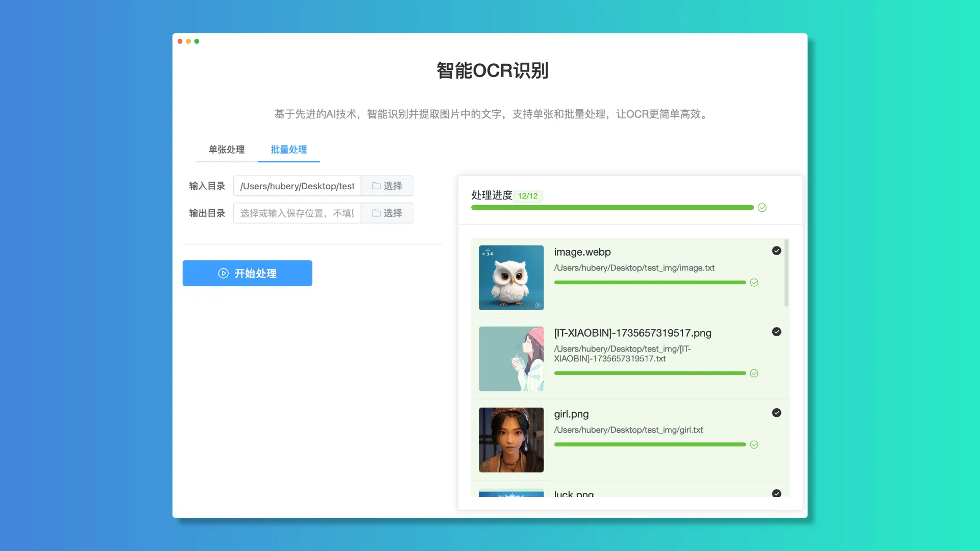This screenshot has width=980, height=551.
Task: Close the window with red button
Action: click(x=180, y=41)
